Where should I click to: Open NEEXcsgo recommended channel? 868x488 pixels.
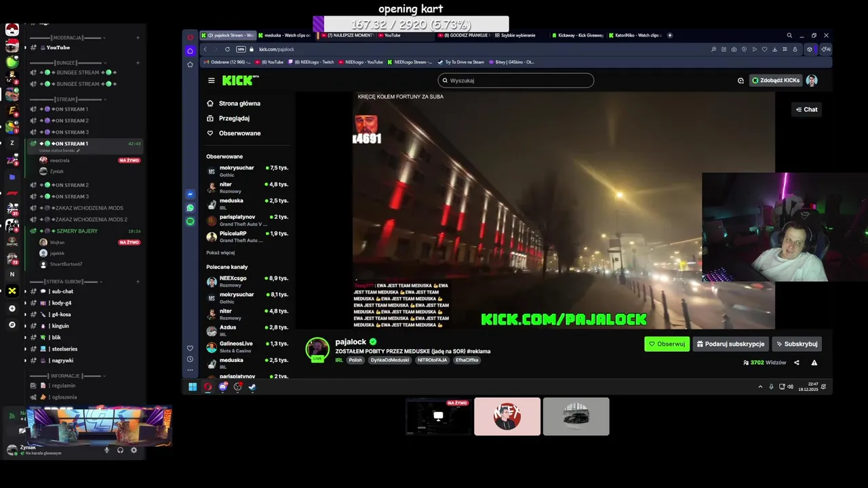click(248, 281)
